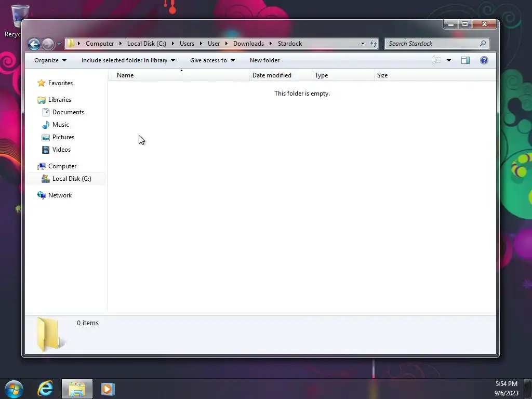Click the Videos filmstrip icon

pyautogui.click(x=46, y=150)
